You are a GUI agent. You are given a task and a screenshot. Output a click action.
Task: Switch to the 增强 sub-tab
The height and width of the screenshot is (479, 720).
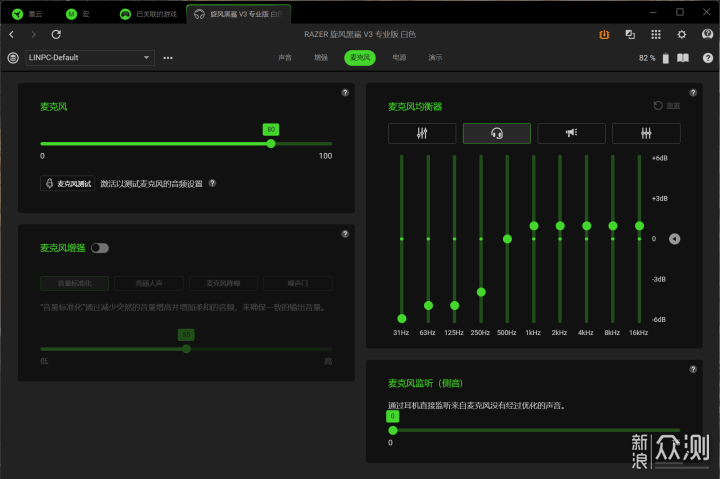[321, 58]
